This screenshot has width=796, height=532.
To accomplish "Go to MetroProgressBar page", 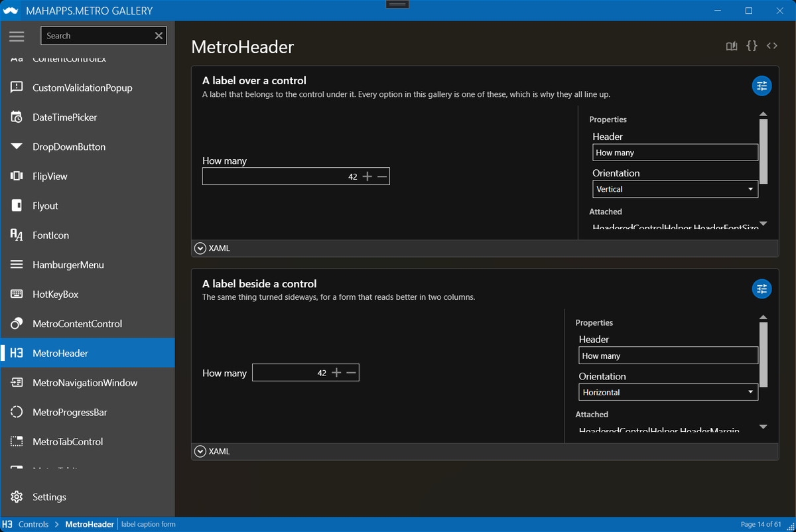I will click(x=70, y=412).
